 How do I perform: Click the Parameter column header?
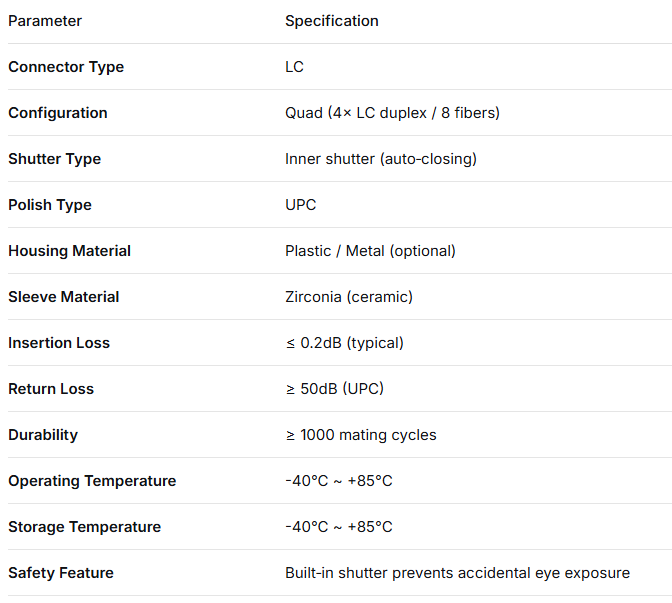pos(45,21)
